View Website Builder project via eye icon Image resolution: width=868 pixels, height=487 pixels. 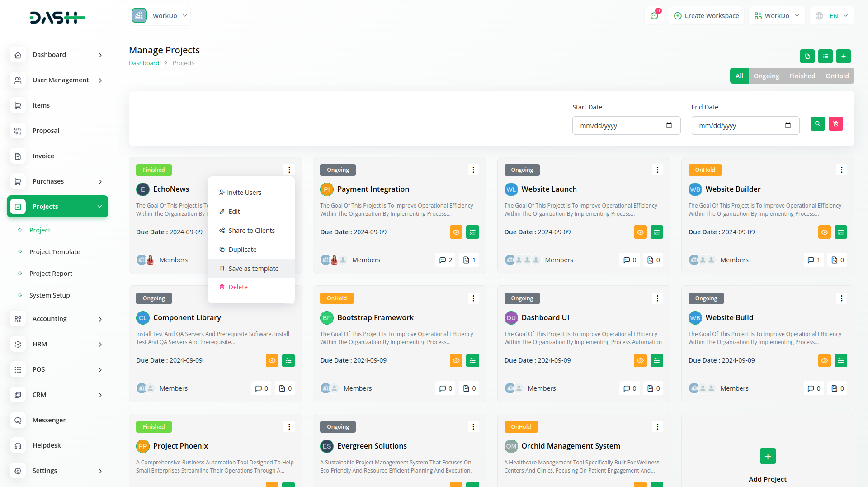pos(824,232)
